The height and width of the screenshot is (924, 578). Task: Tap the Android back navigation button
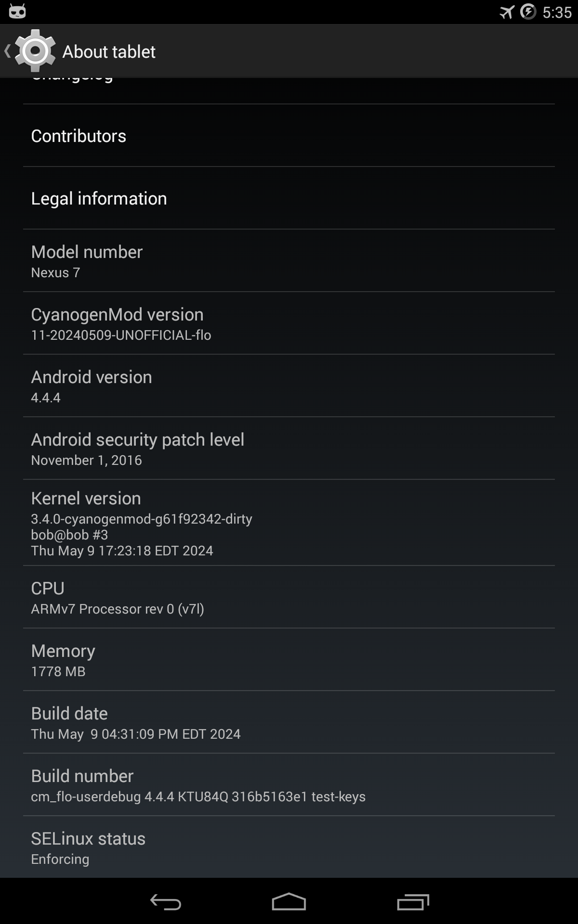(166, 902)
